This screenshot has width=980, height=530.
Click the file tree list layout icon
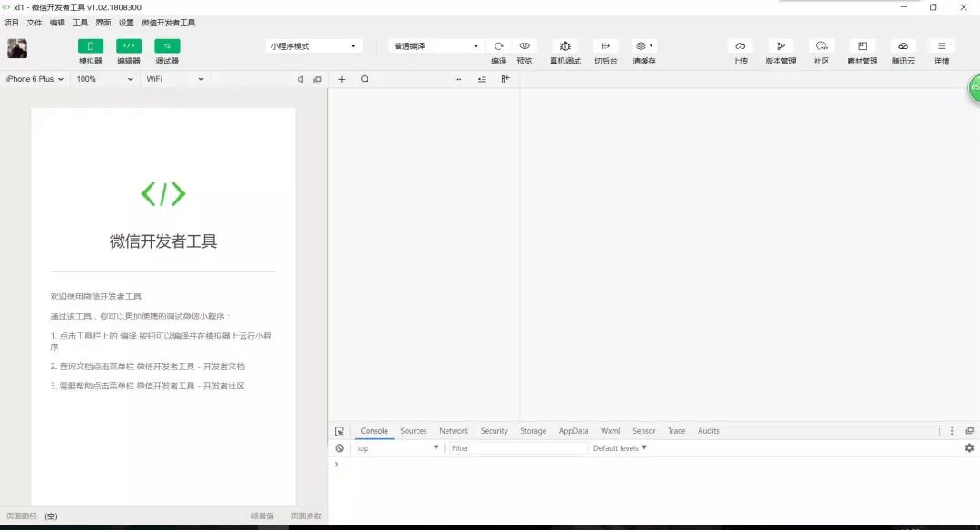click(482, 79)
